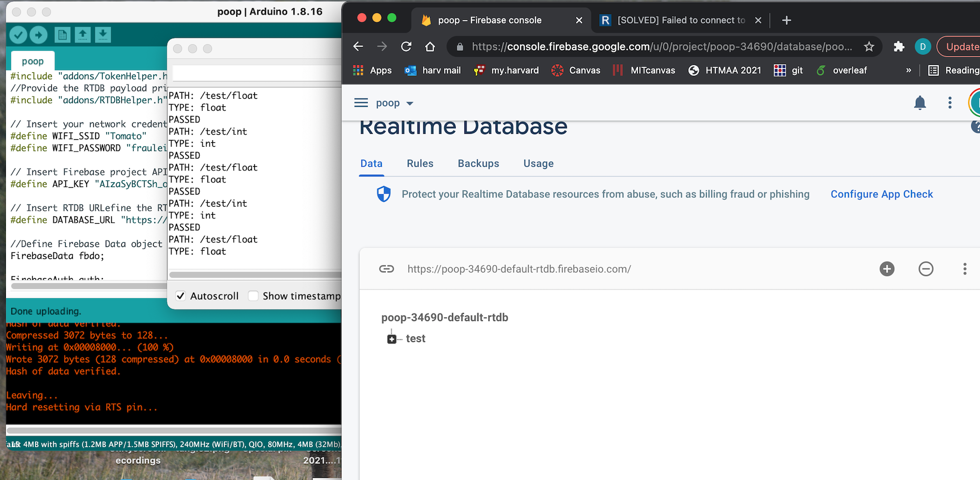This screenshot has height=480, width=980.
Task: Click the Serial Monitor horizontal scrollbar
Action: click(x=256, y=275)
